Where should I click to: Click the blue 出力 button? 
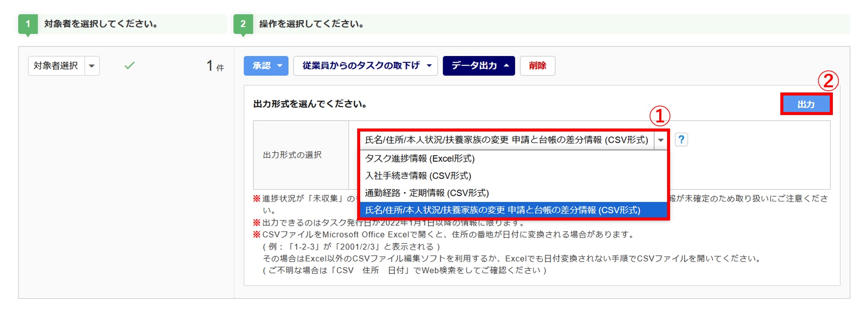click(x=806, y=104)
